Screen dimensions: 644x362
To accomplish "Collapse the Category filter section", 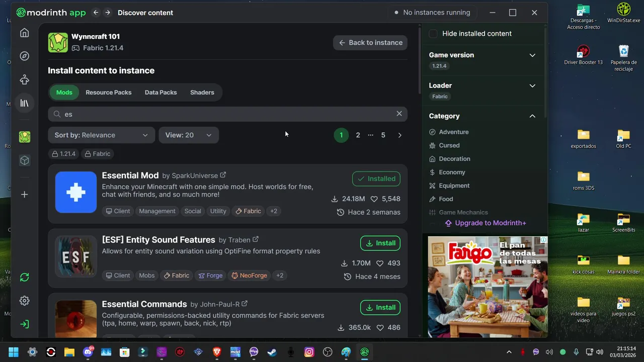I will pyautogui.click(x=532, y=116).
